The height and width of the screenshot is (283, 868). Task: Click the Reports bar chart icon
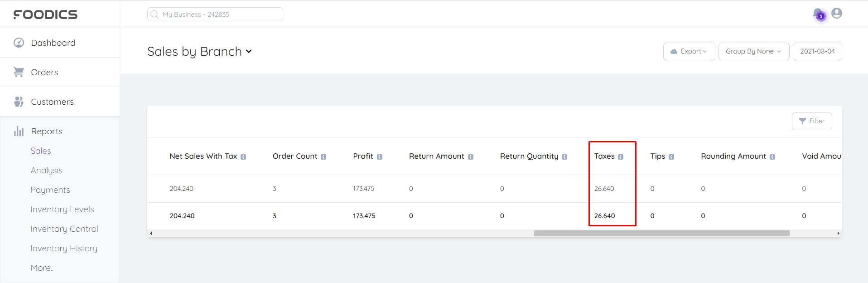coord(19,131)
